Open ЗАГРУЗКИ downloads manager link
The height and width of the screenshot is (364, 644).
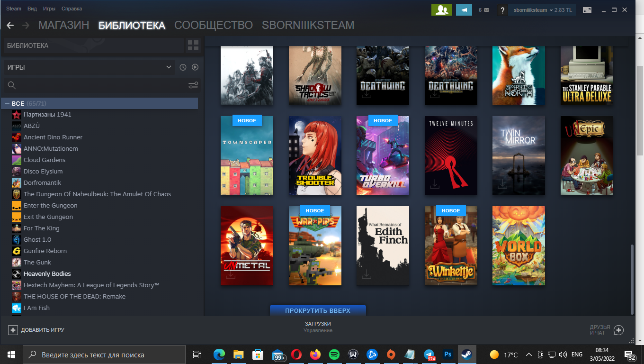click(318, 324)
